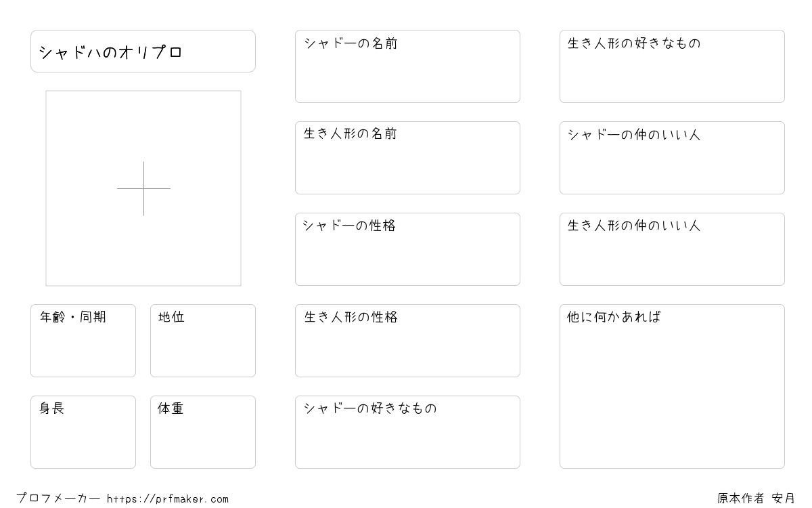Screen dimensions: 812x508
Task: Click the 原本作者 安月 credit text
Action: [757, 499]
